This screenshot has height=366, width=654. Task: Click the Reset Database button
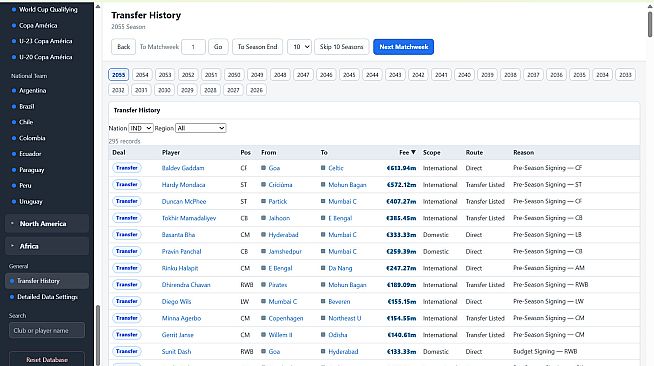click(x=47, y=359)
